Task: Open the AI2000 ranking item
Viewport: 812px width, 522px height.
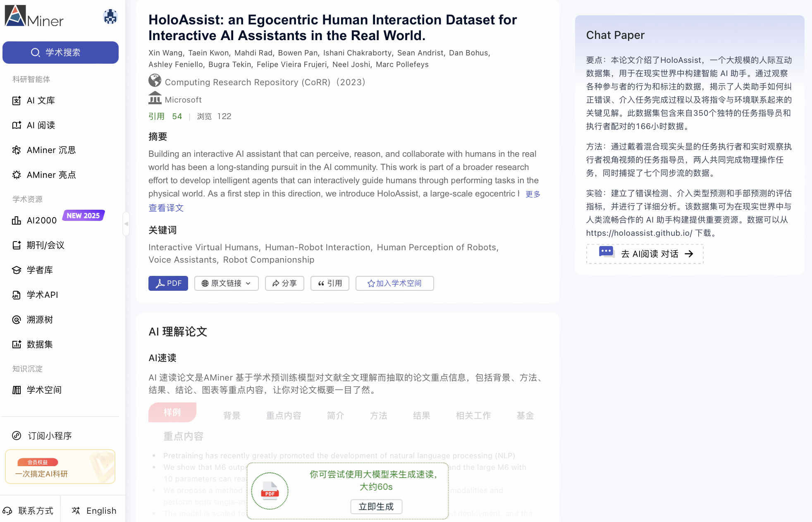Action: click(41, 220)
